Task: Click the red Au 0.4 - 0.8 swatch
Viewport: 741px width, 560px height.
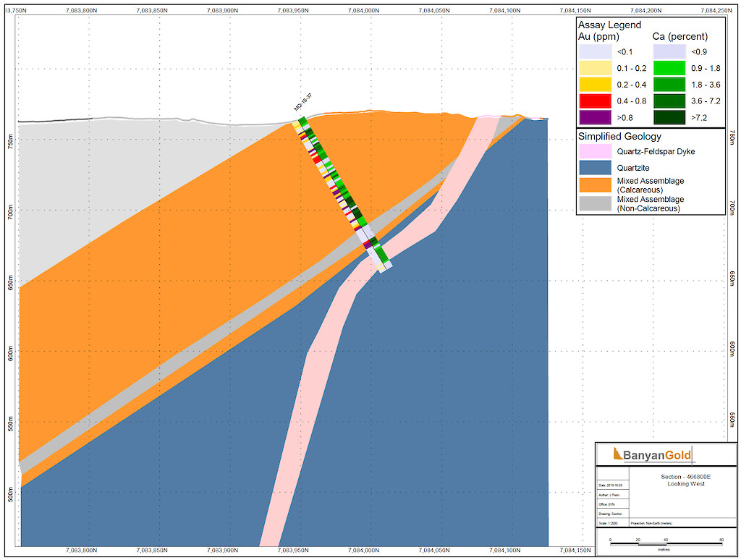Action: pos(596,101)
